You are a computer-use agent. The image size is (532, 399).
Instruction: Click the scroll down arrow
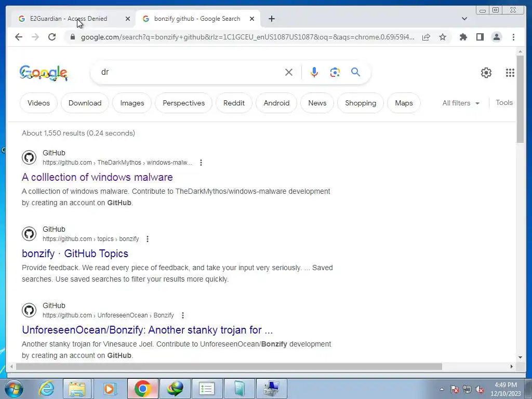tap(520, 357)
